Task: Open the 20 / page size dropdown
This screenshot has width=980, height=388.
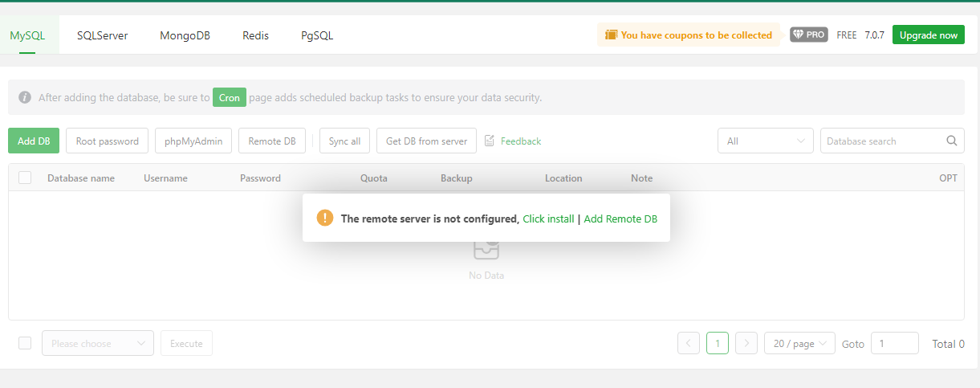Action: [x=799, y=343]
